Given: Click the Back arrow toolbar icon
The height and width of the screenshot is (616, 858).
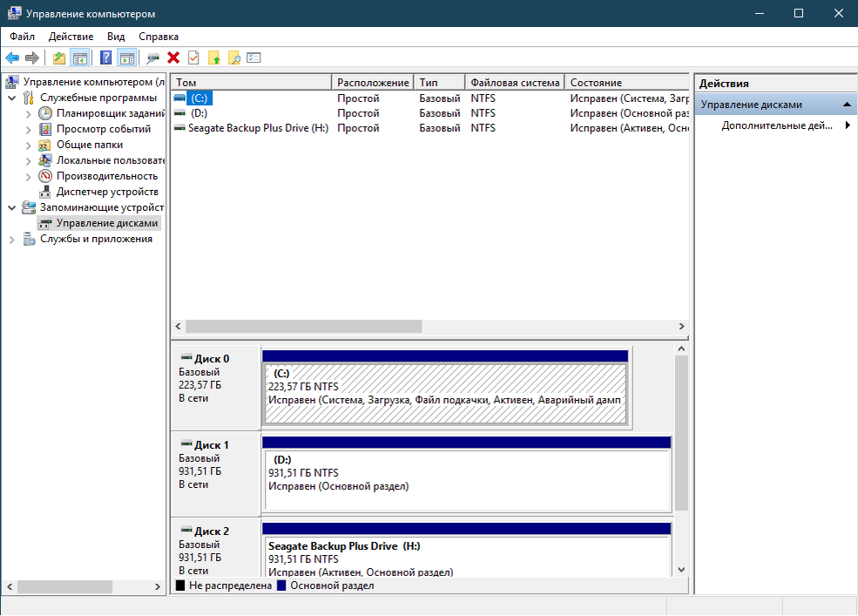Looking at the screenshot, I should pos(12,58).
